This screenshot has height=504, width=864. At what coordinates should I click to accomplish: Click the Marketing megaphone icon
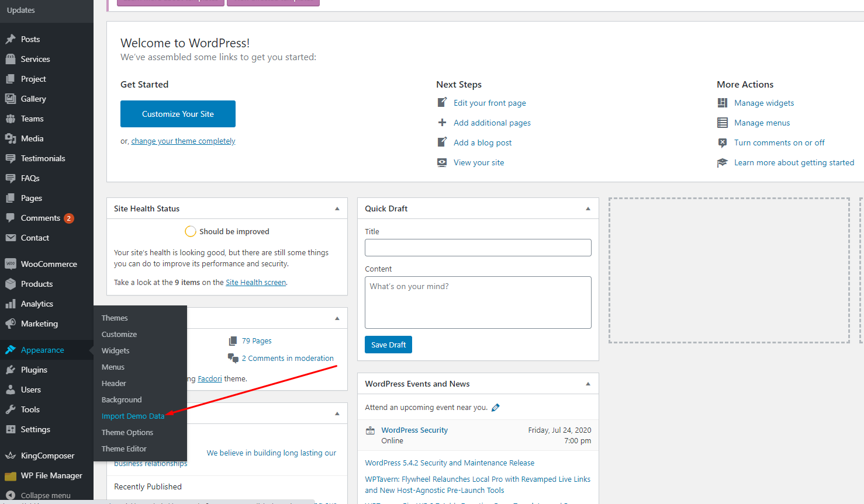11,324
